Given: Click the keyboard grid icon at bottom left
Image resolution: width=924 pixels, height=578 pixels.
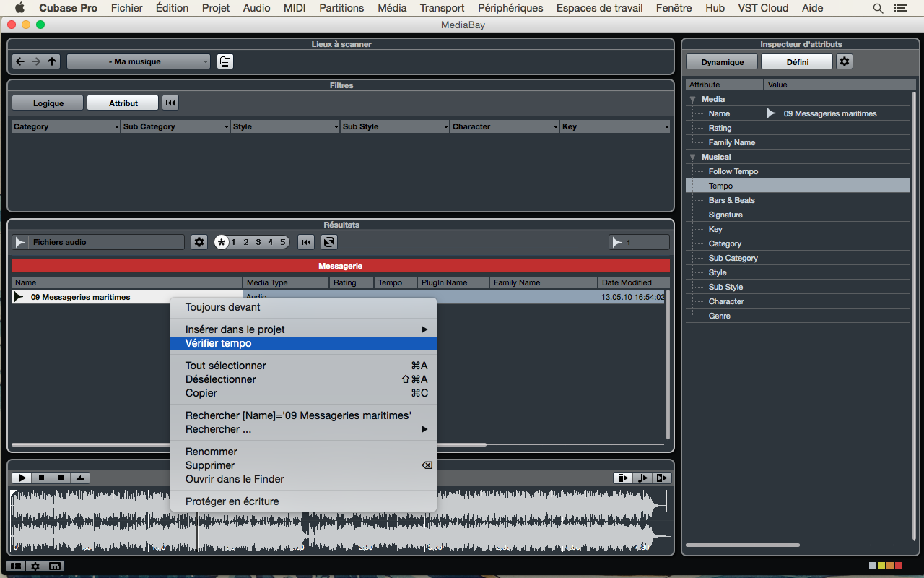Looking at the screenshot, I should pyautogui.click(x=55, y=566).
